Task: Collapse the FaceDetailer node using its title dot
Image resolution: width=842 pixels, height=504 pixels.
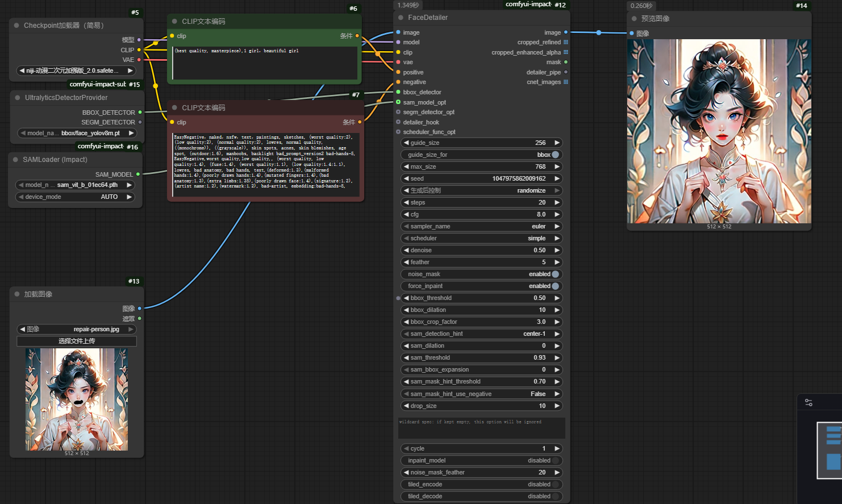Action: (x=401, y=18)
